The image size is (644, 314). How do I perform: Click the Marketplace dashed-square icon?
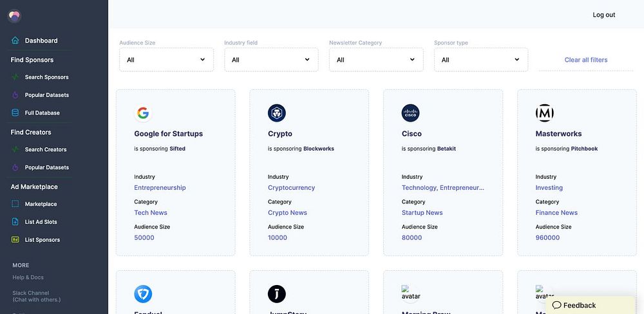pos(15,203)
